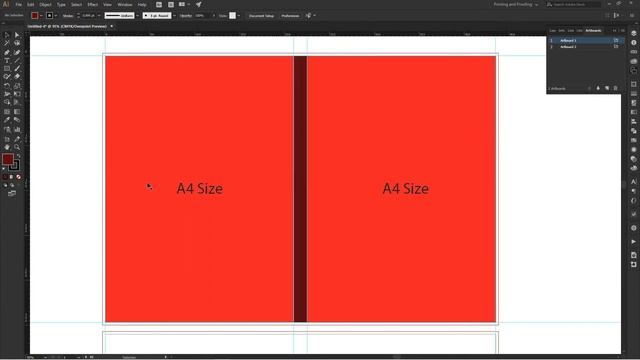Select the Magic Wand tool
640x360 pixels.
pyautogui.click(x=7, y=43)
